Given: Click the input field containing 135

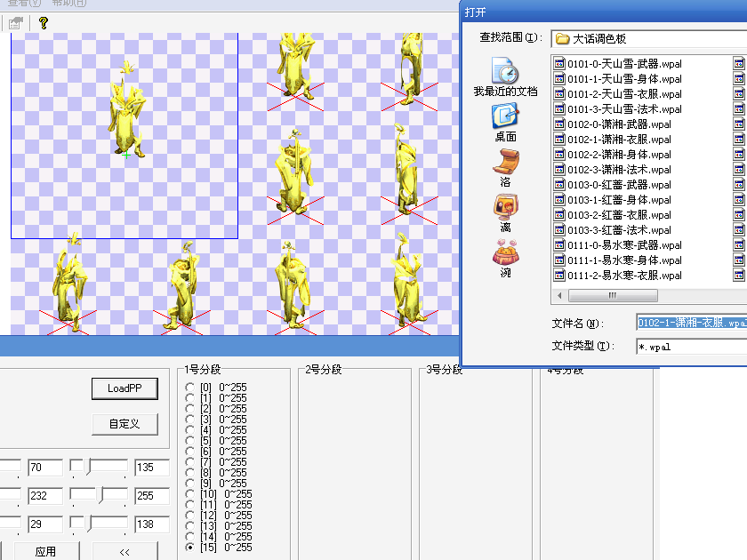Looking at the screenshot, I should click(152, 468).
